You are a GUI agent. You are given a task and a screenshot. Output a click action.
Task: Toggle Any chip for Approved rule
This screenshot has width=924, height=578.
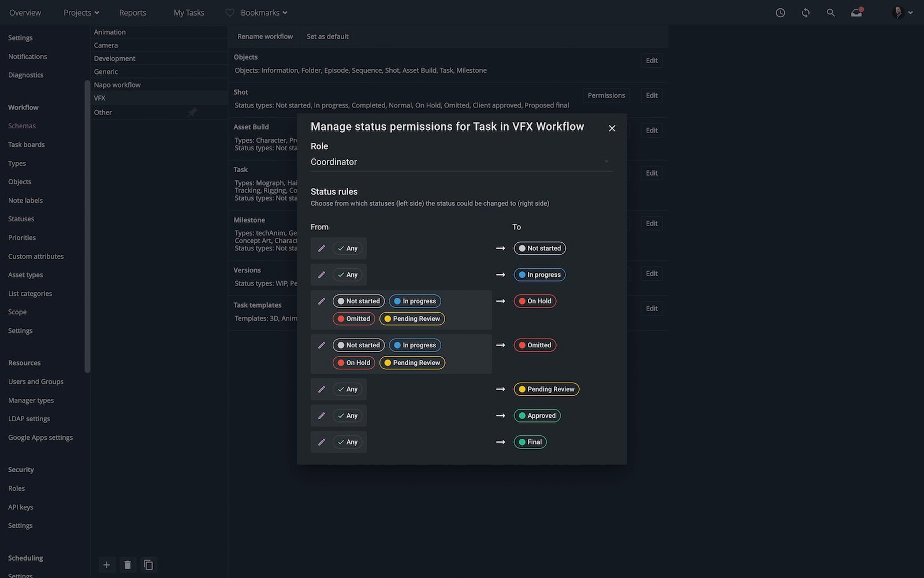coord(348,416)
